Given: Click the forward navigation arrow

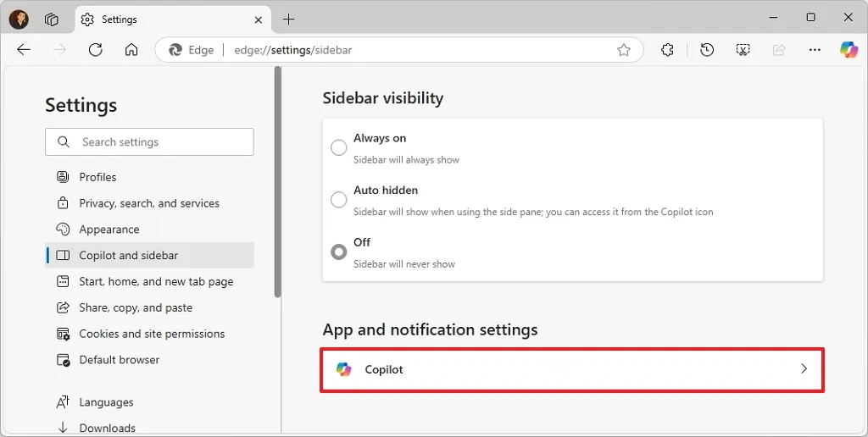Looking at the screenshot, I should 59,50.
